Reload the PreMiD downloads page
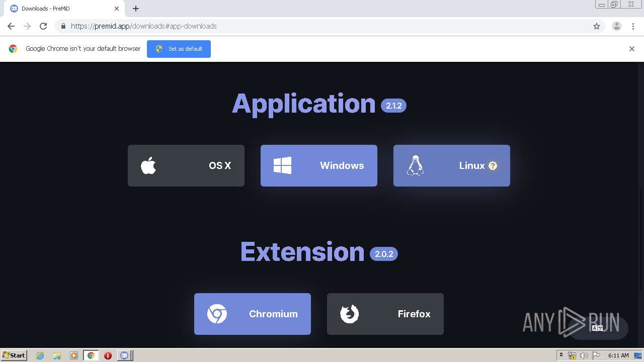The width and height of the screenshot is (644, 362). (43, 26)
